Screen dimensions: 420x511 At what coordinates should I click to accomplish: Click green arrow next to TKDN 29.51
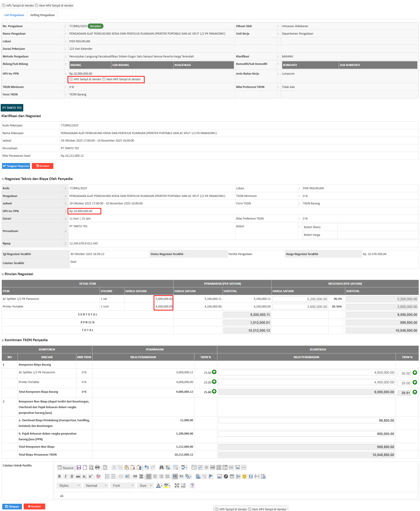point(415,392)
